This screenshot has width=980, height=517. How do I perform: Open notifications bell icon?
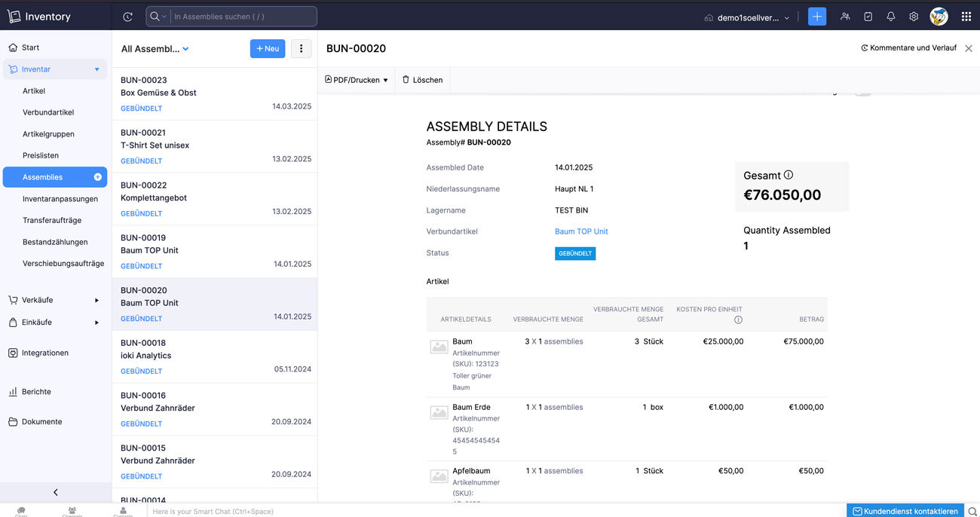891,17
